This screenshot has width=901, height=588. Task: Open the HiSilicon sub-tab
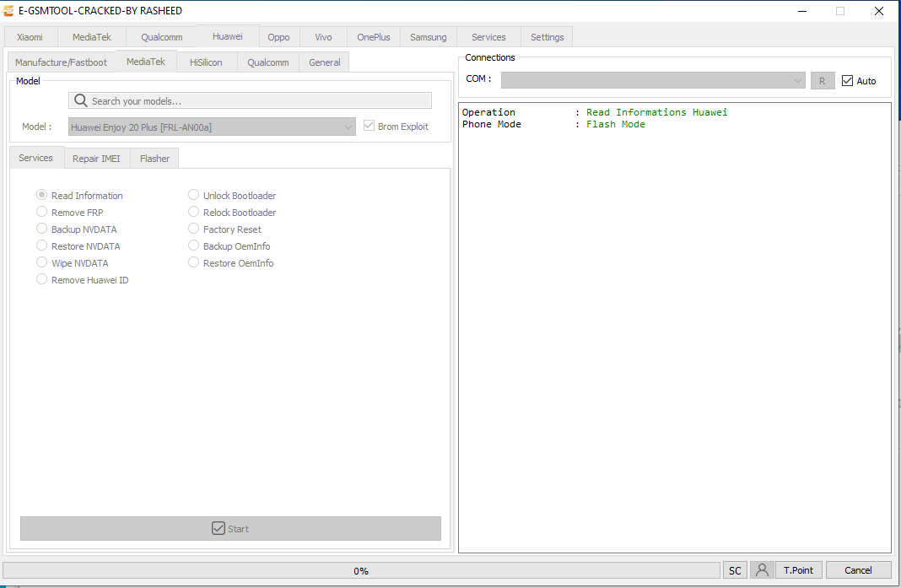(x=206, y=62)
